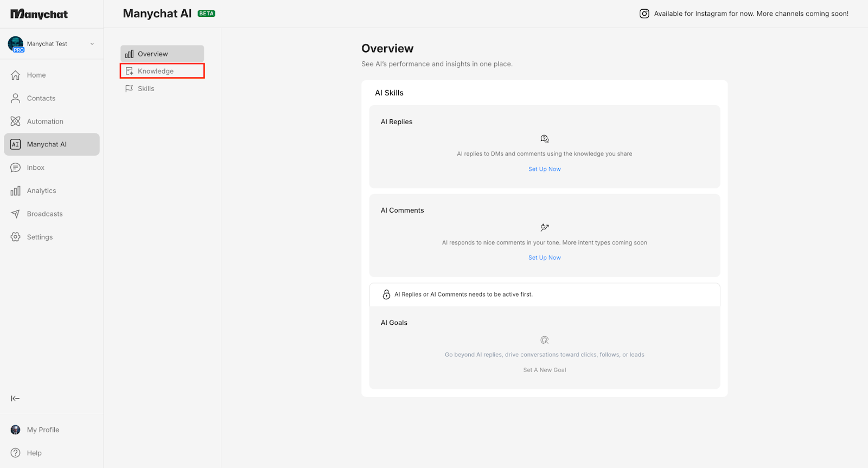868x468 pixels.
Task: Open Settings gear icon
Action: click(x=16, y=237)
